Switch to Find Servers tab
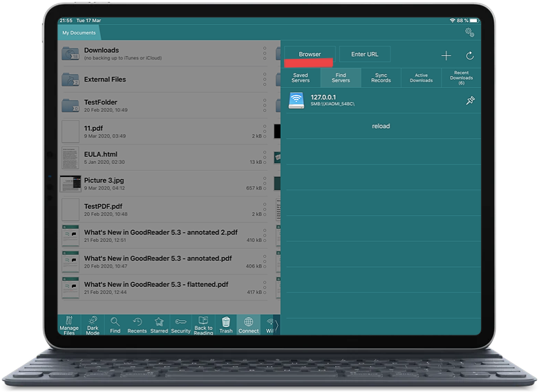This screenshot has height=392, width=539. (341, 77)
